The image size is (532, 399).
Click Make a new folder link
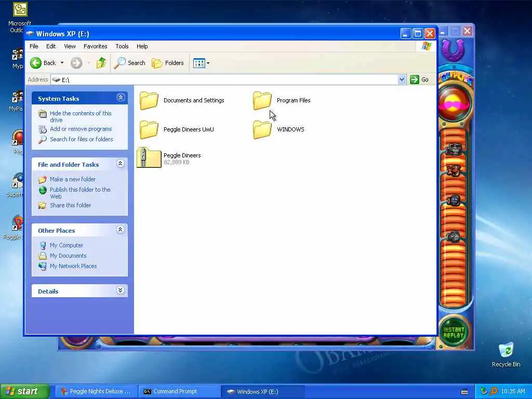(73, 179)
